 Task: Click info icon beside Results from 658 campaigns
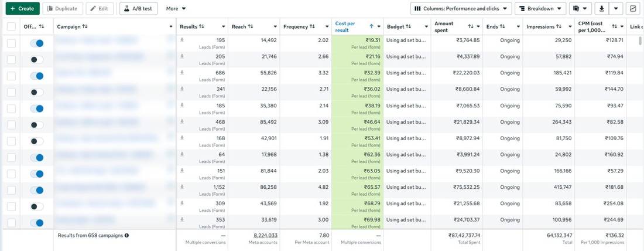[126, 235]
